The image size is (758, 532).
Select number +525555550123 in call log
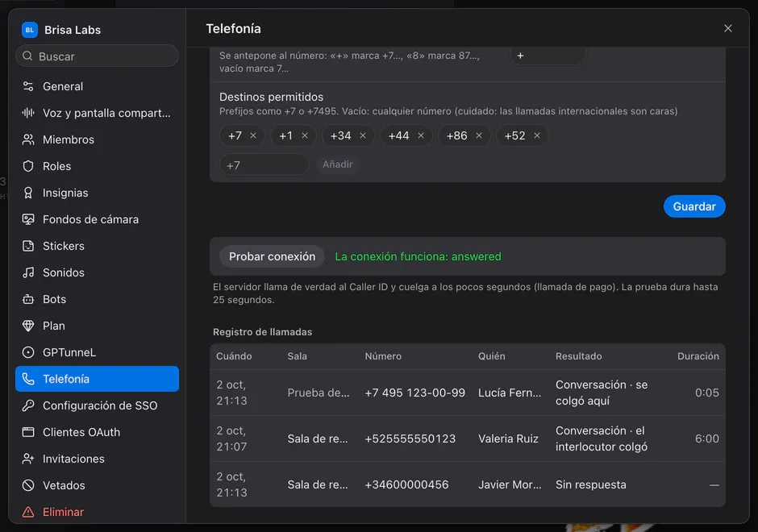pyautogui.click(x=410, y=438)
